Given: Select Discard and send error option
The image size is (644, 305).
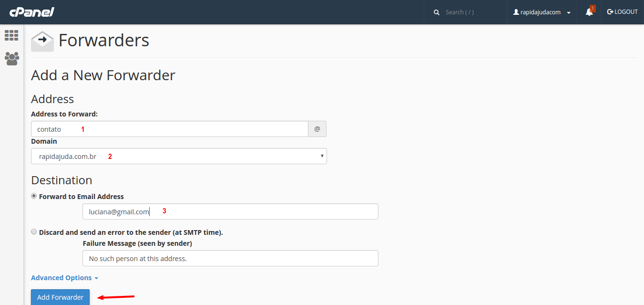Looking at the screenshot, I should [34, 232].
